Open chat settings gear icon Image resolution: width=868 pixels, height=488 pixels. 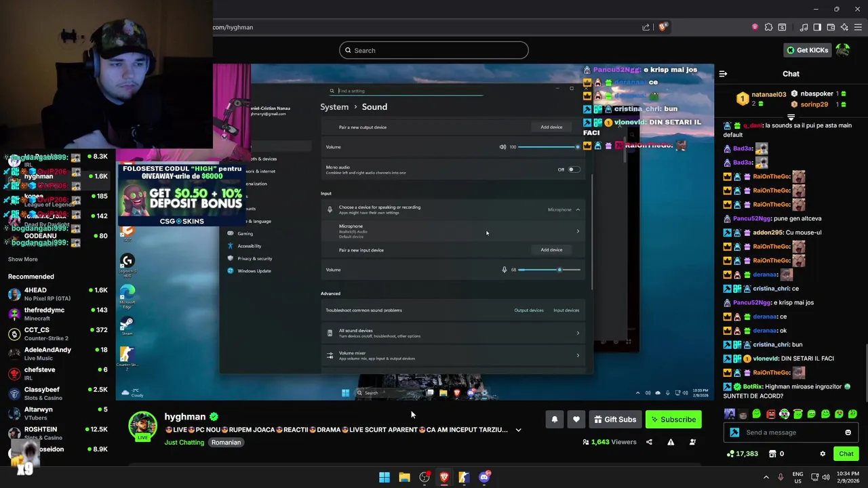(823, 453)
